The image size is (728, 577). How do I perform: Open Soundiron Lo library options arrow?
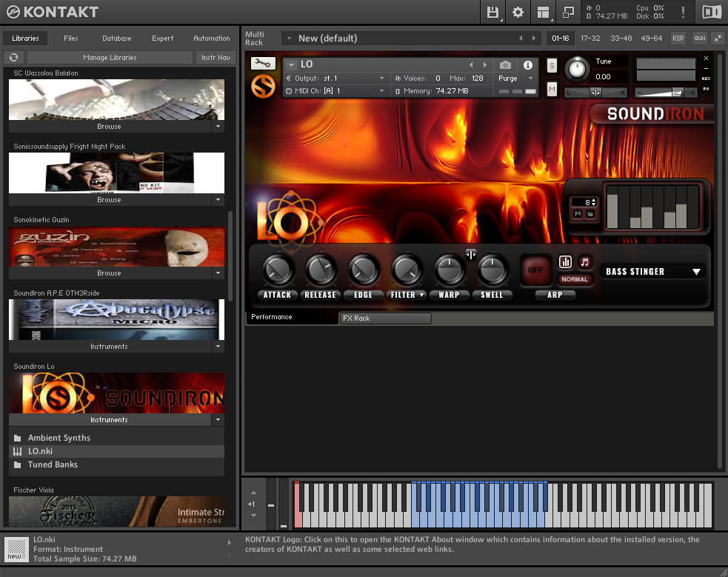click(218, 420)
